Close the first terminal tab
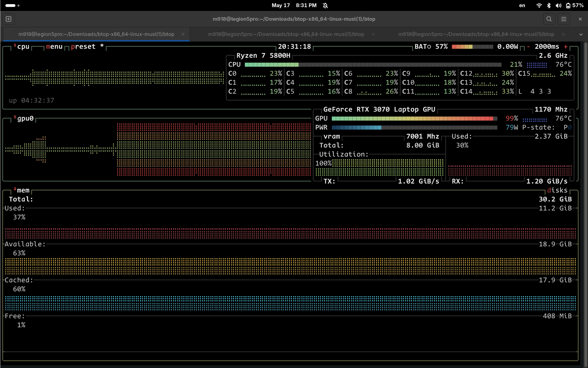This screenshot has height=368, width=588. [x=183, y=34]
